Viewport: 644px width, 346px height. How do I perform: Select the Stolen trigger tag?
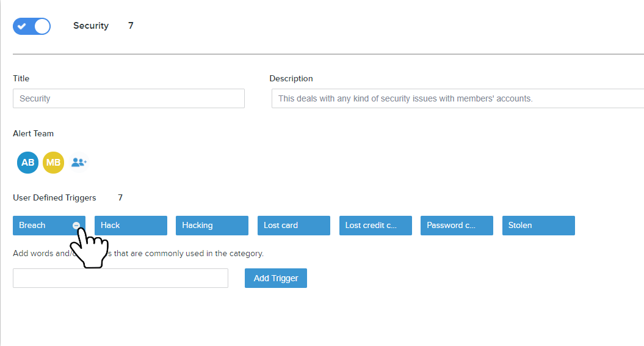click(538, 226)
